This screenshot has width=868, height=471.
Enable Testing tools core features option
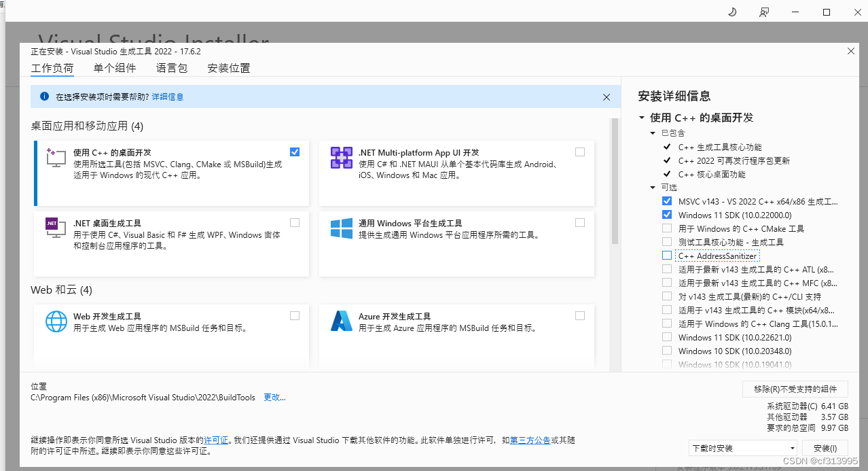pos(666,242)
